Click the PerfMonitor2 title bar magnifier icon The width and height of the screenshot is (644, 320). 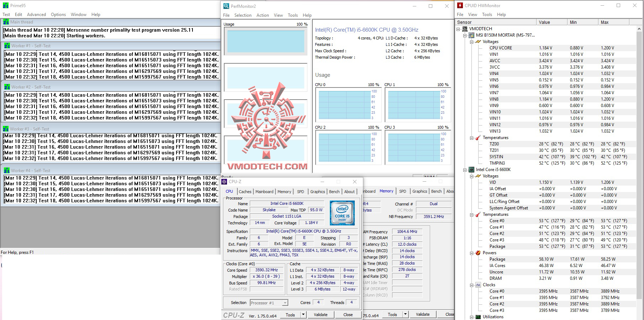point(226,6)
